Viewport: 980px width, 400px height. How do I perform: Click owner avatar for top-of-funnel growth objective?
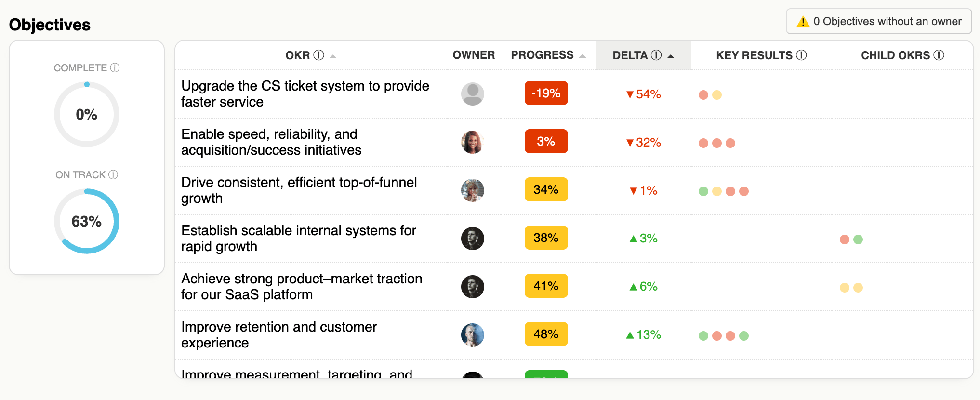(472, 190)
